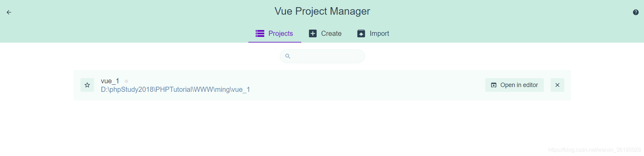Viewport: 644px width, 156px height.
Task: Click the Vue Project Manager title
Action: click(322, 11)
